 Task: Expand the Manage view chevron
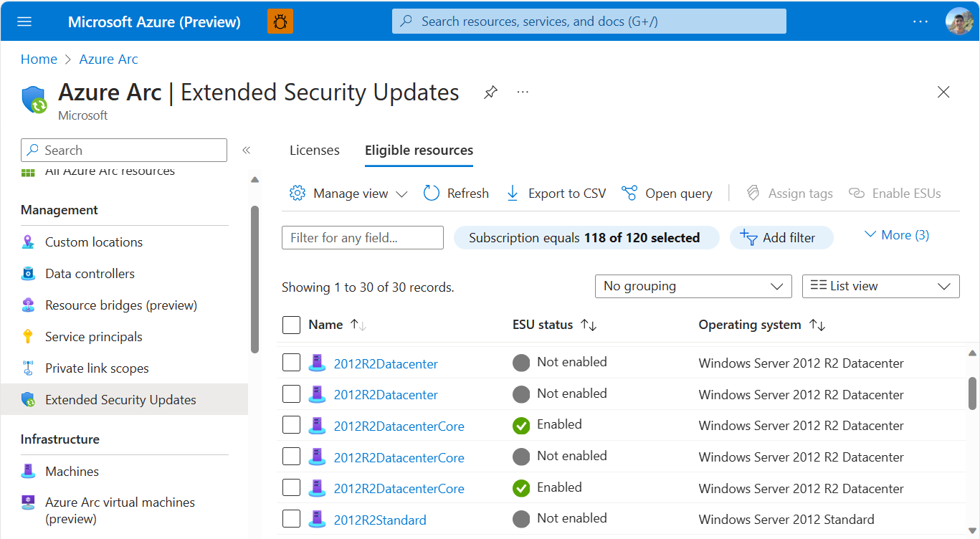coord(401,194)
